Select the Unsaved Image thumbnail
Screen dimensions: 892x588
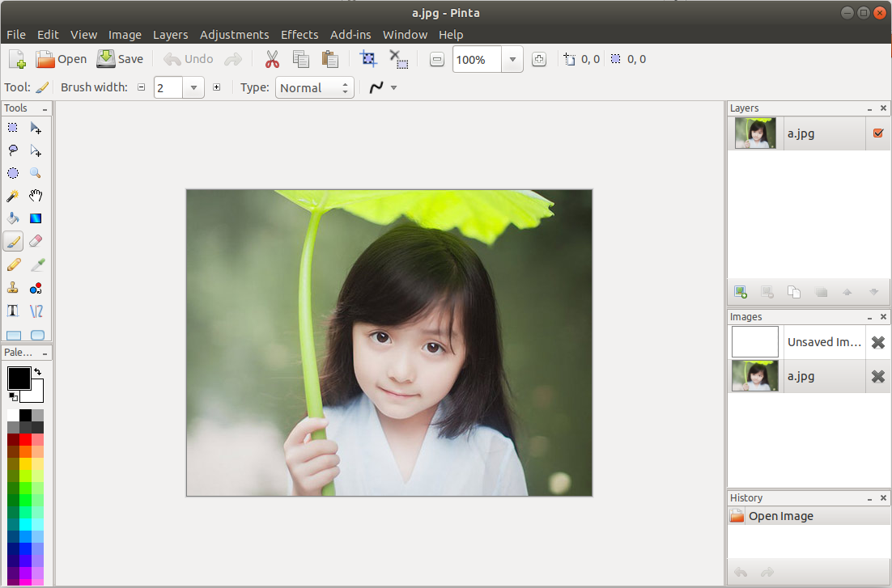pos(755,342)
